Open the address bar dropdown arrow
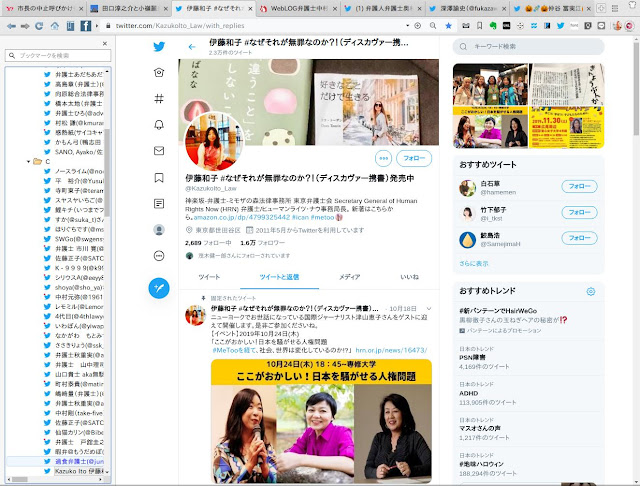The height and width of the screenshot is (486, 640). point(407,26)
